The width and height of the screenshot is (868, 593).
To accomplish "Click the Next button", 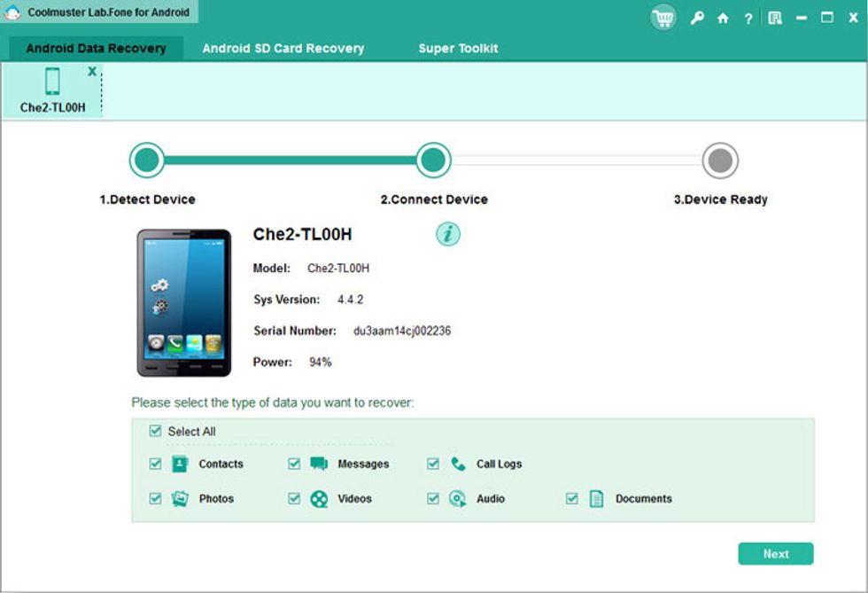I will tap(776, 554).
